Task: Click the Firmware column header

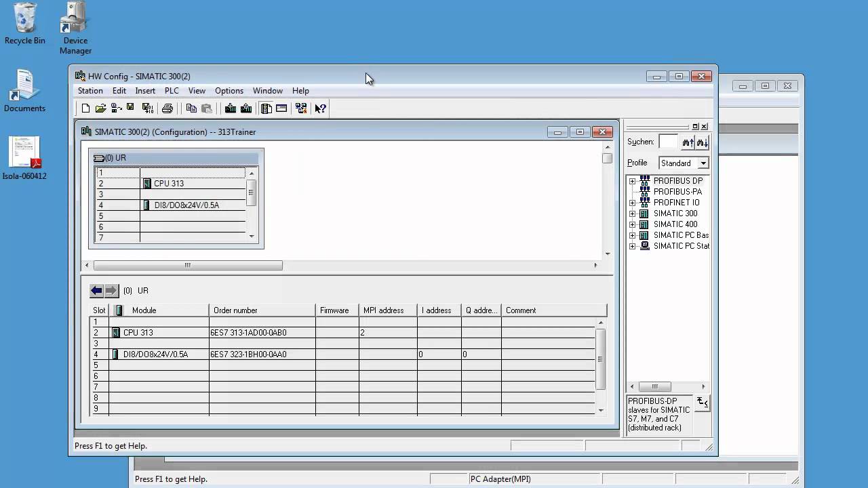Action: tap(337, 310)
